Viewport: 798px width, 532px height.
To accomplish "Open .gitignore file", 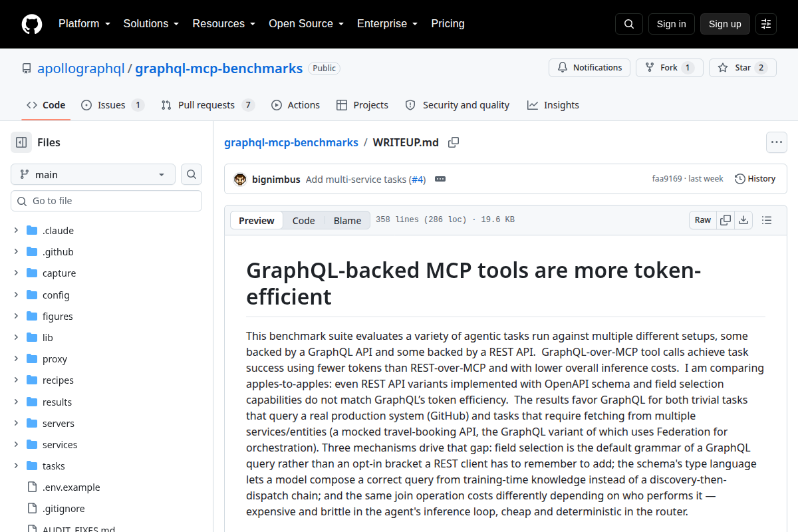I will 64,509.
